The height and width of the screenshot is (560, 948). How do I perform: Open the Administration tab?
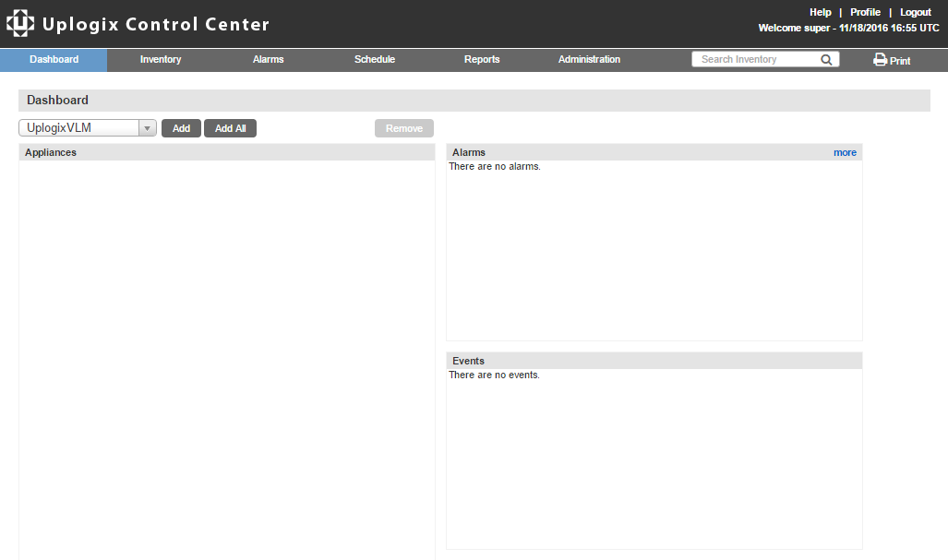[589, 60]
